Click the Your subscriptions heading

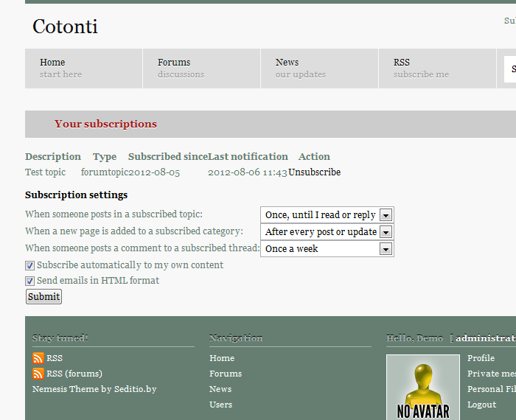105,124
